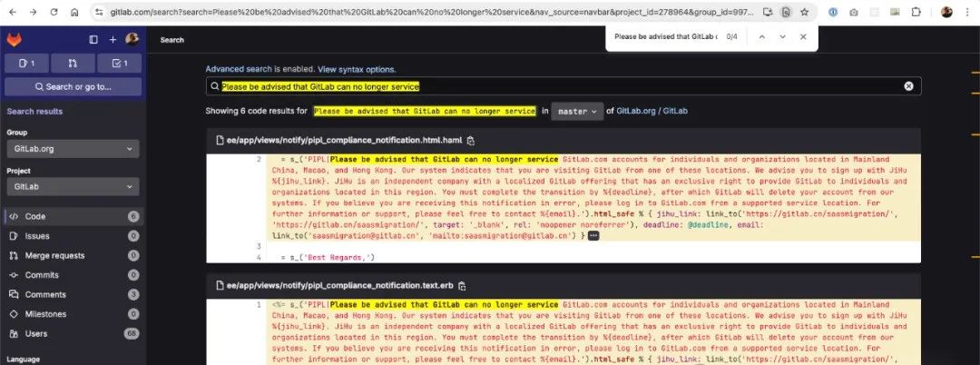Open the extensions puzzle icon

click(x=916, y=12)
